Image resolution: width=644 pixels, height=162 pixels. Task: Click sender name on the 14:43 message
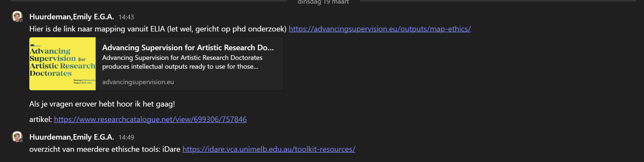71,17
